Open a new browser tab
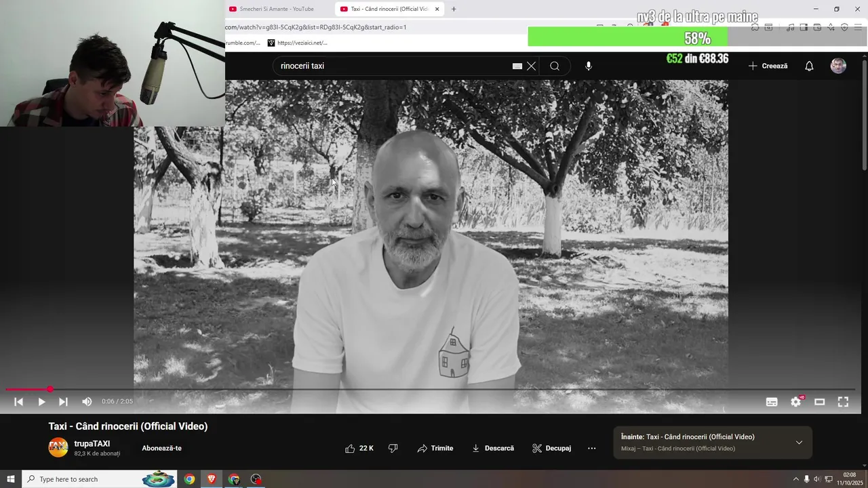This screenshot has height=488, width=868. (454, 9)
